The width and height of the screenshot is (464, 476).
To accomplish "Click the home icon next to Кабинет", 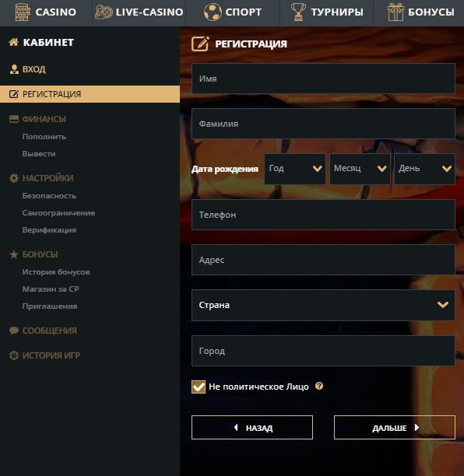I will point(14,42).
